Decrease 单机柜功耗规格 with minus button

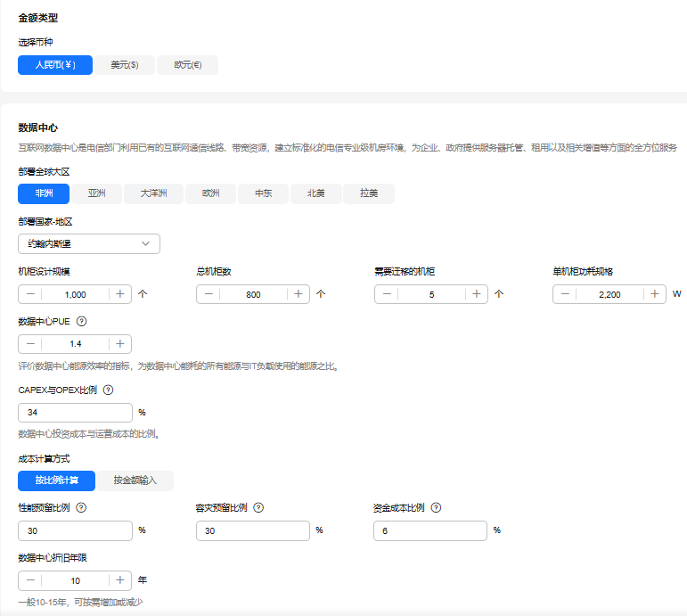565,294
